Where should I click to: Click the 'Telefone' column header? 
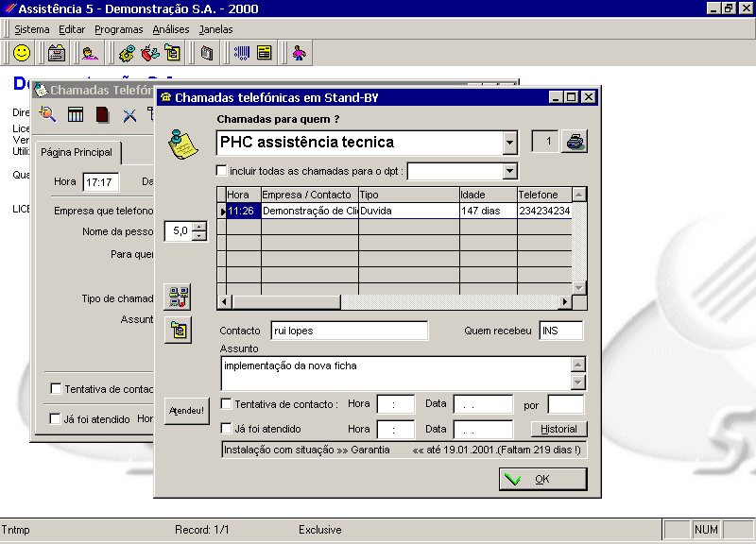545,195
